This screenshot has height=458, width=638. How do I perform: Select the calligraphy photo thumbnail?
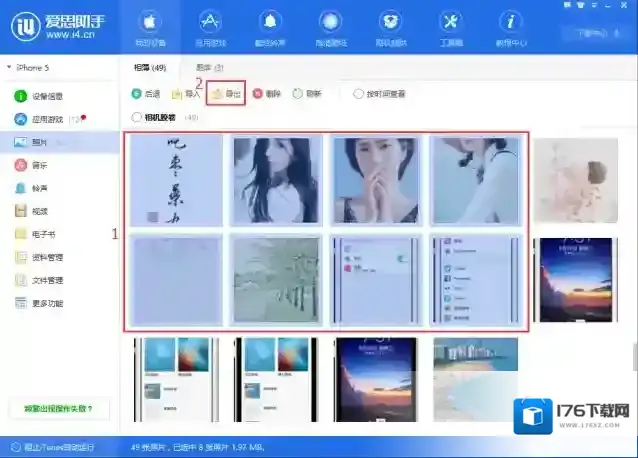(177, 181)
